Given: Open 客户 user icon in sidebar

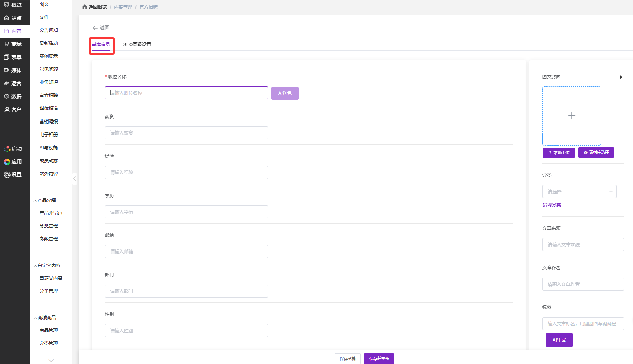Looking at the screenshot, I should pyautogui.click(x=7, y=109).
